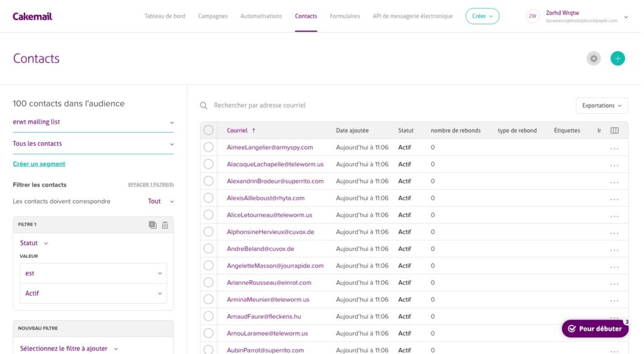Open the Actif value dropdown

[93, 293]
